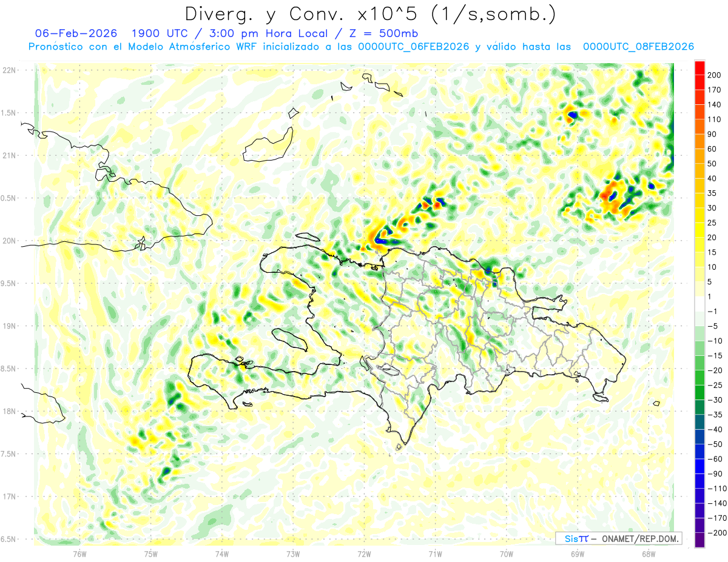This screenshot has height=562, width=728.
Task: Click the '9.5N' axis label
Action: coord(9,284)
